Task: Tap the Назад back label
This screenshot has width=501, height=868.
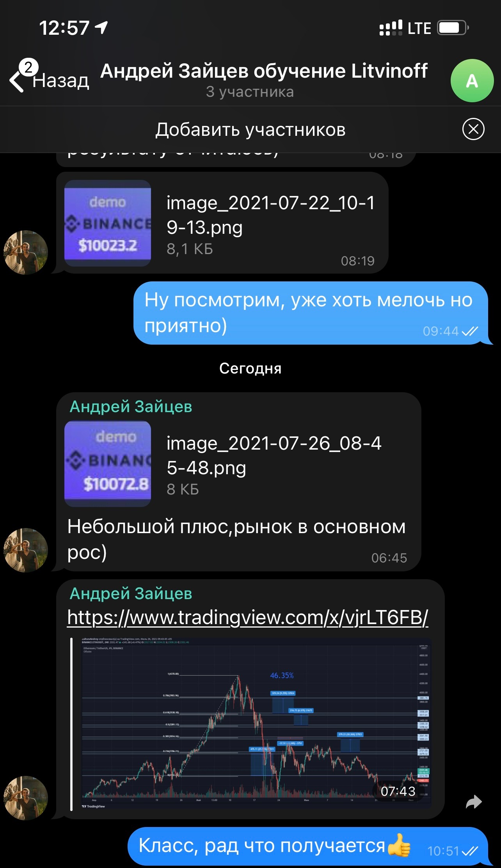Action: pyautogui.click(x=61, y=81)
